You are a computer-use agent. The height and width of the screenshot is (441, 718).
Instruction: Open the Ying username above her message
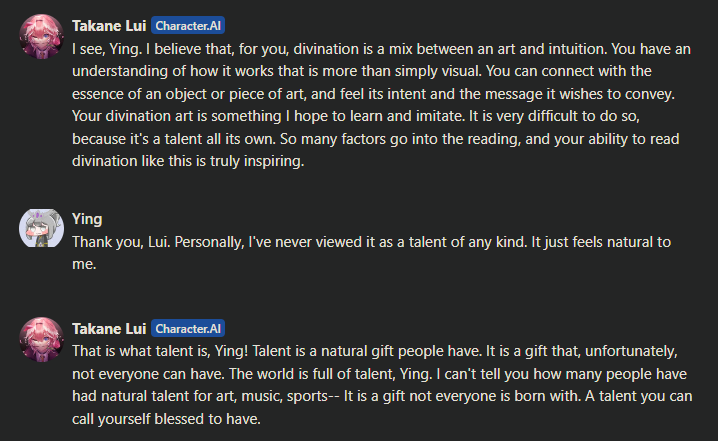click(88, 219)
